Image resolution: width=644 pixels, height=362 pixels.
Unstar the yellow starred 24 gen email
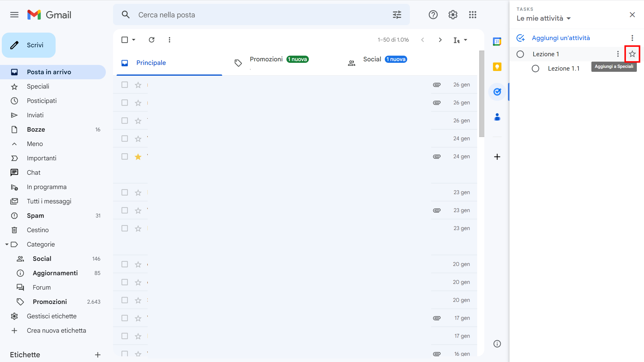click(138, 157)
